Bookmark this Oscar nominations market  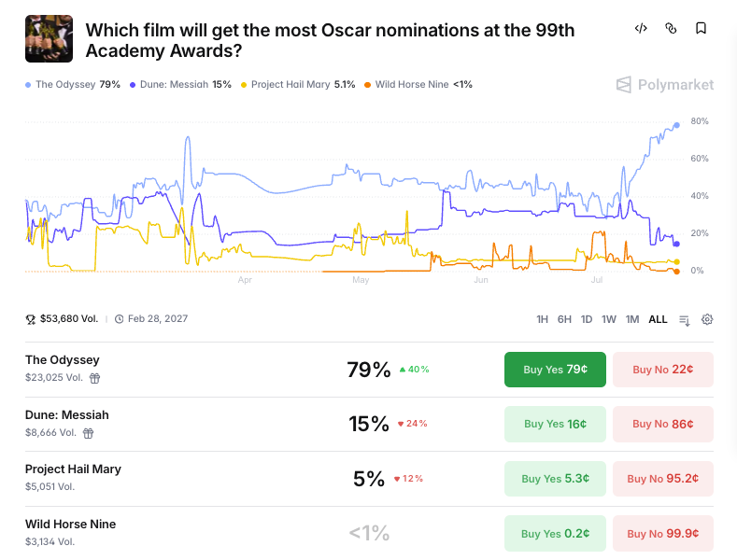point(701,29)
